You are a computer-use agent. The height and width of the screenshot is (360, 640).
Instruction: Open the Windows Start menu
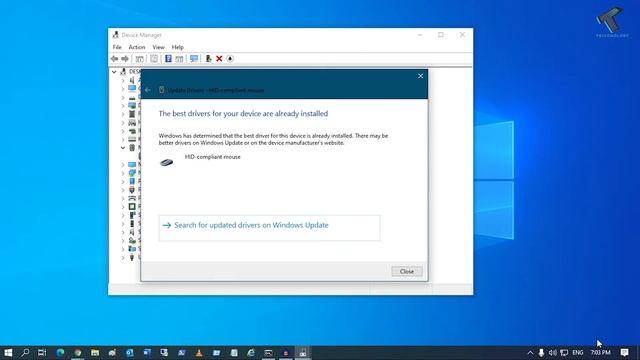click(x=8, y=353)
